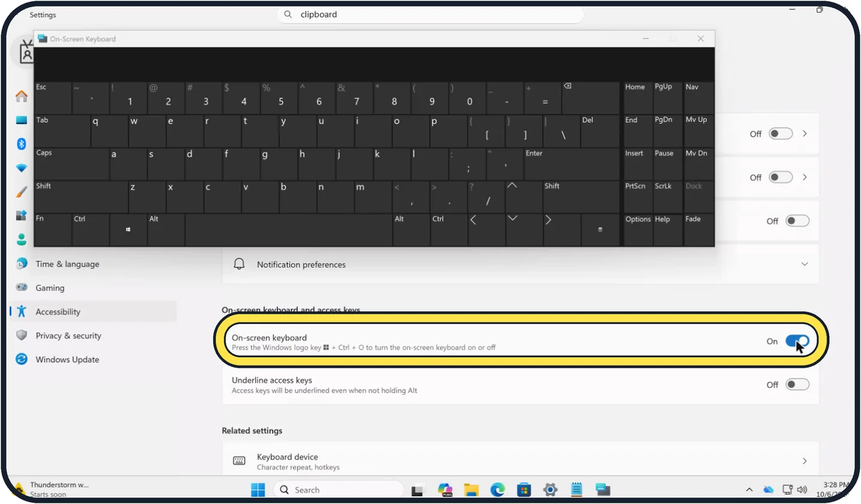Tap the right arrow key on the on-screen keyboard
The height and width of the screenshot is (504, 861).
pos(561,229)
